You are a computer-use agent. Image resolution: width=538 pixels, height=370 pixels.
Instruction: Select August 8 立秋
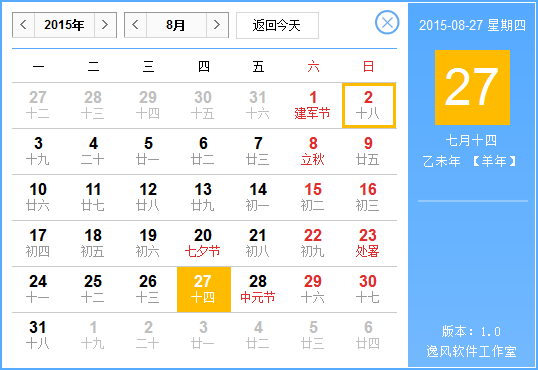313,151
